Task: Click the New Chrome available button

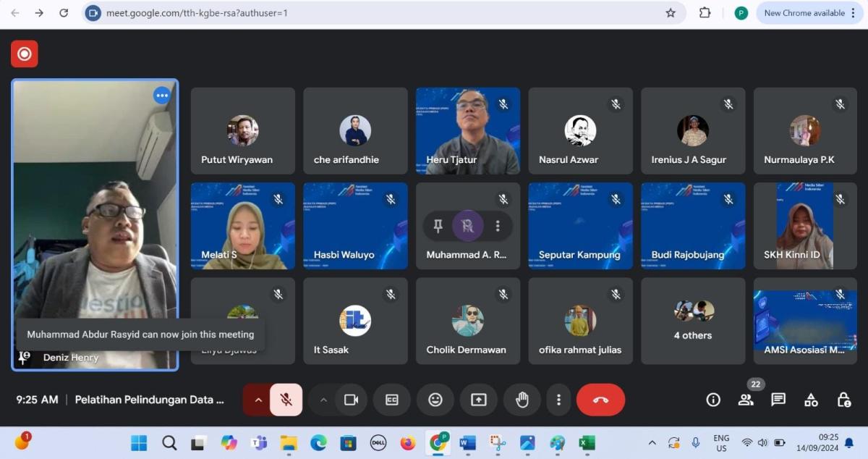Action: [x=810, y=13]
